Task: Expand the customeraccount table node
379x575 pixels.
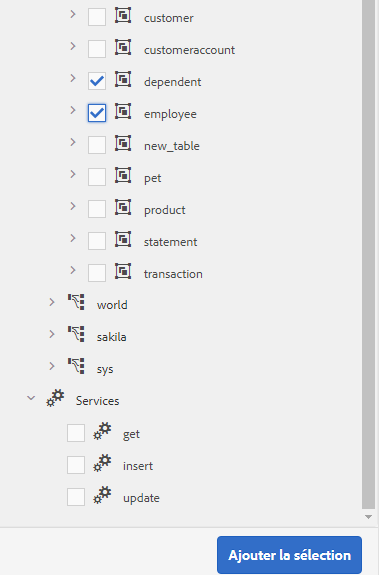Action: 73,46
